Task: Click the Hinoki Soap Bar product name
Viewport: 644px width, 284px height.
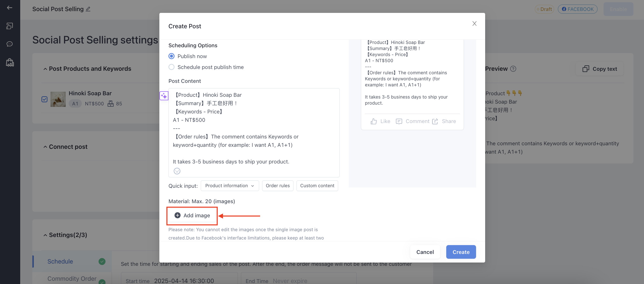Action: pos(90,93)
